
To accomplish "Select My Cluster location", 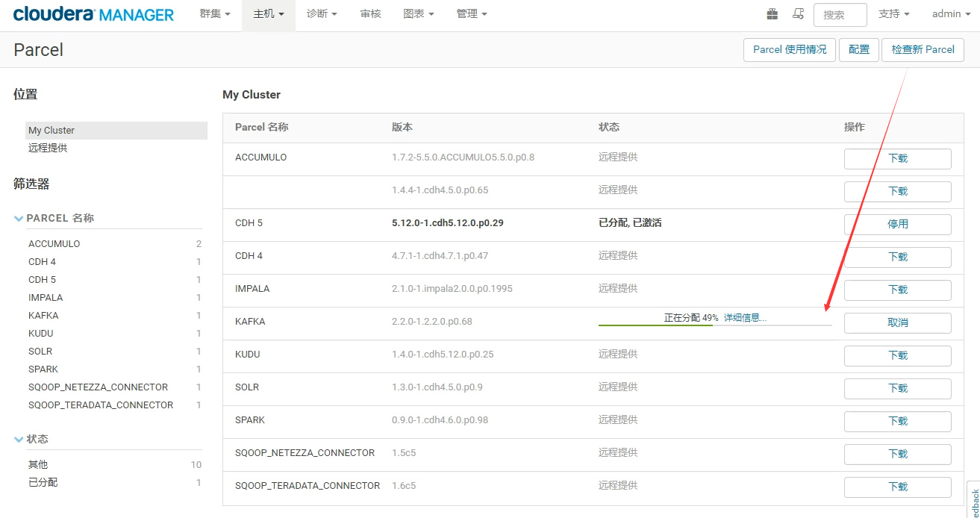I will pyautogui.click(x=116, y=131).
